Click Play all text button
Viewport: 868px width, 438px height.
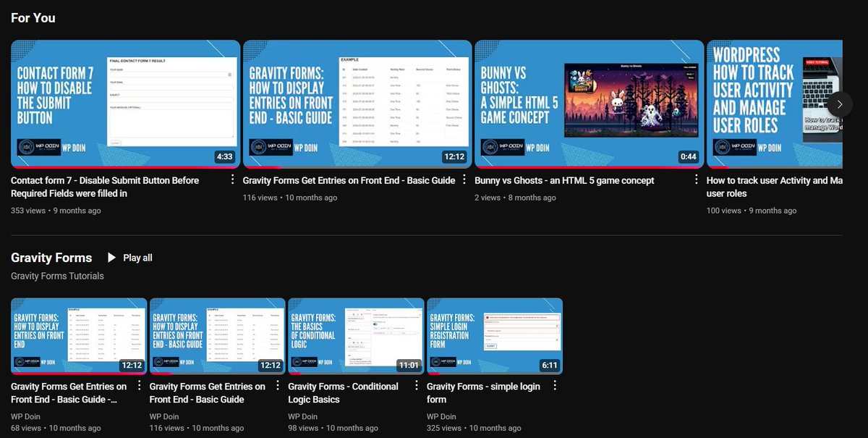click(137, 258)
